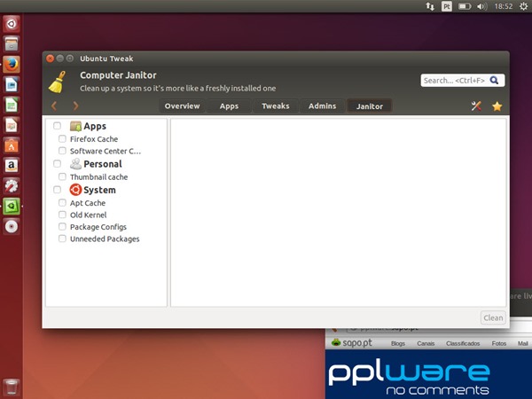Open preferences via the wrench-screwdriver icon
Image resolution: width=532 pixels, height=399 pixels.
coord(476,106)
